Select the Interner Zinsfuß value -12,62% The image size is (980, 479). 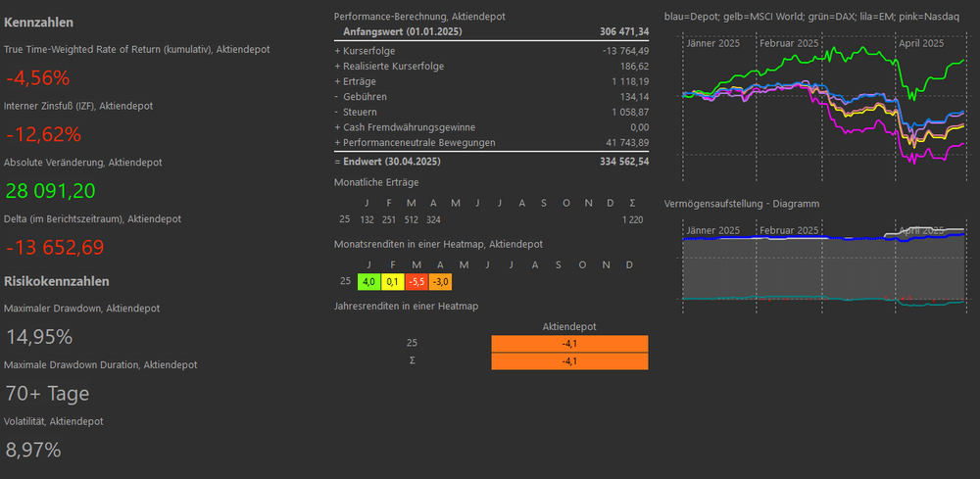(x=43, y=134)
